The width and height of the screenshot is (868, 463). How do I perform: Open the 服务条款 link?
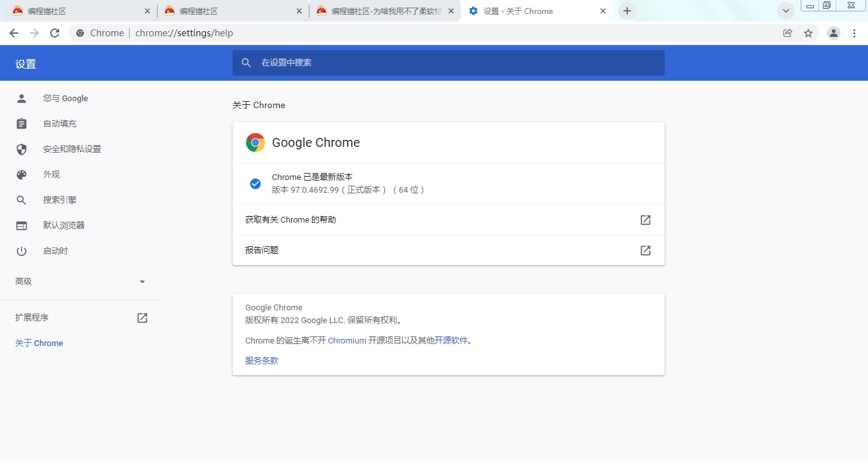point(262,361)
